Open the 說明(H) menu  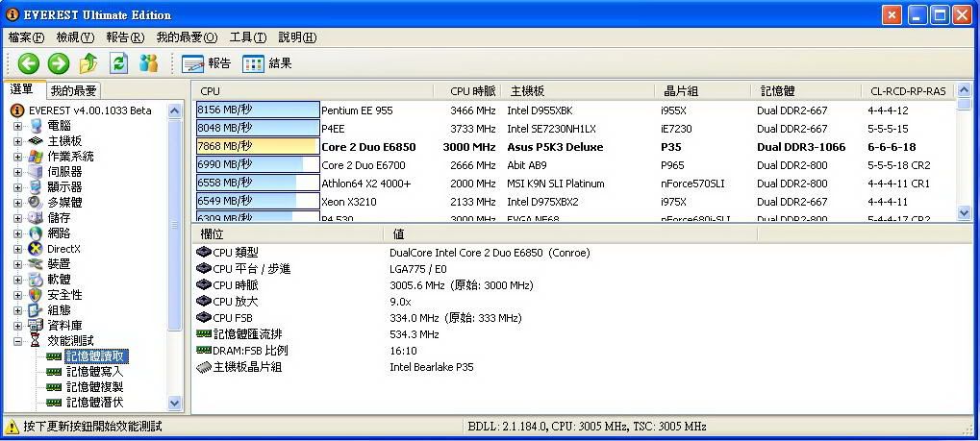click(297, 37)
